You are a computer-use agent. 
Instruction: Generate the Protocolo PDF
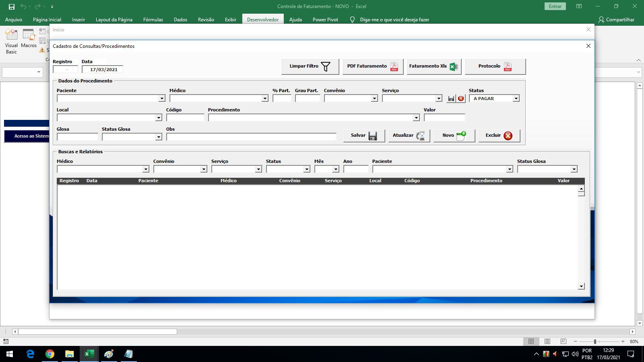pos(495,66)
